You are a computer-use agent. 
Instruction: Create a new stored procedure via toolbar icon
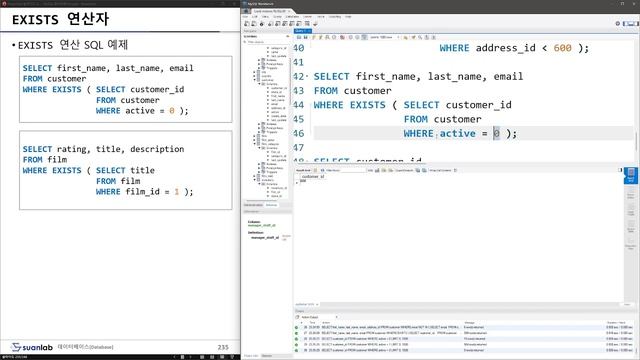point(292,24)
